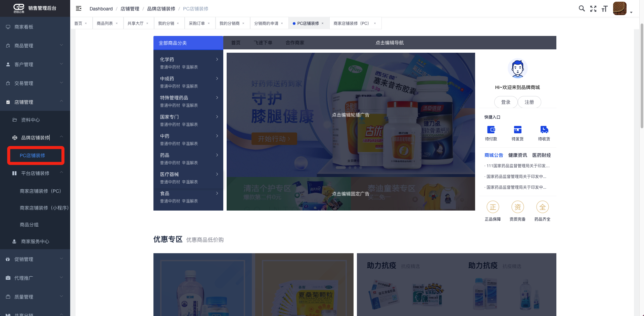Viewport: 644px width, 316px height.
Task: Click the 品牌店铺装修 cube icon
Action: (x=15, y=138)
